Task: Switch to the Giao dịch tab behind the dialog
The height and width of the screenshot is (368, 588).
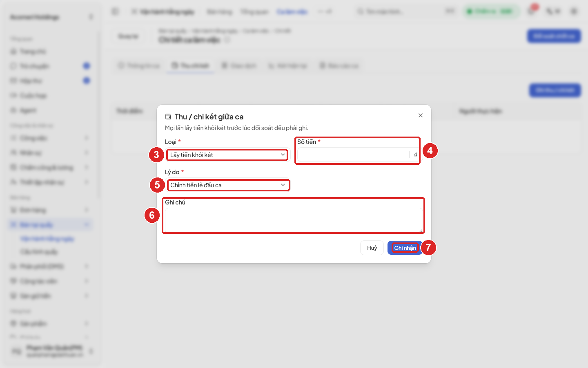Action: point(239,66)
